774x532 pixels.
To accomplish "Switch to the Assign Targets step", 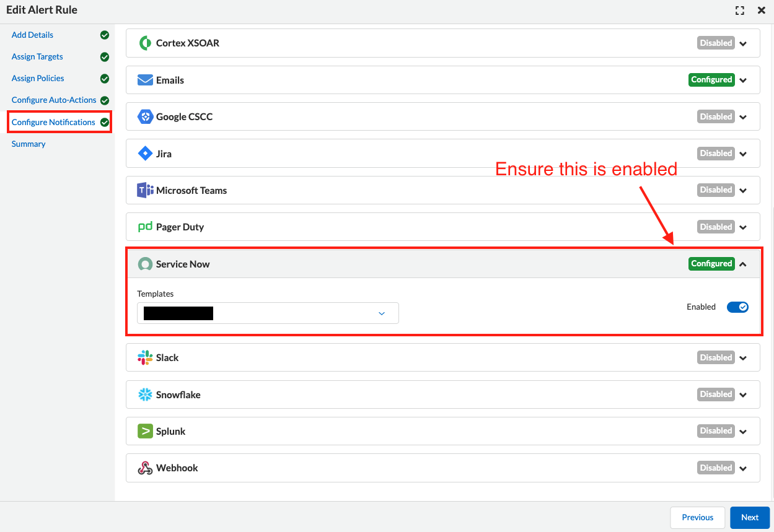I will click(38, 56).
